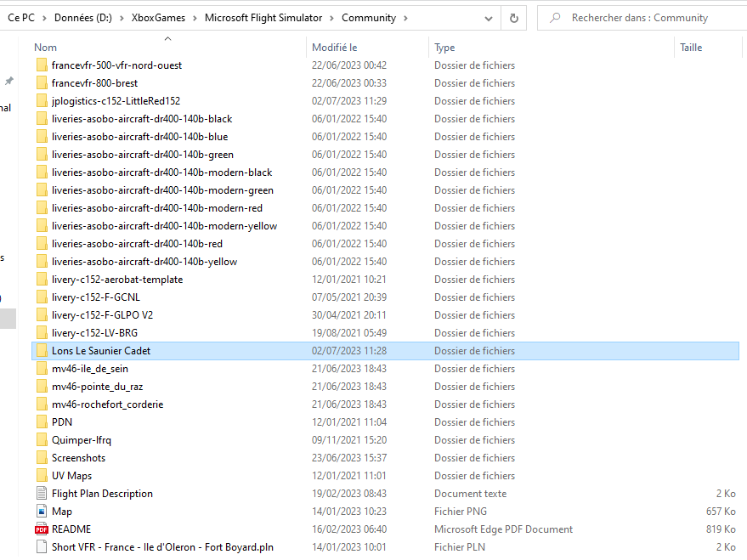Click the 'XboxGames' breadcrumb segment
The height and width of the screenshot is (560, 747).
click(158, 18)
